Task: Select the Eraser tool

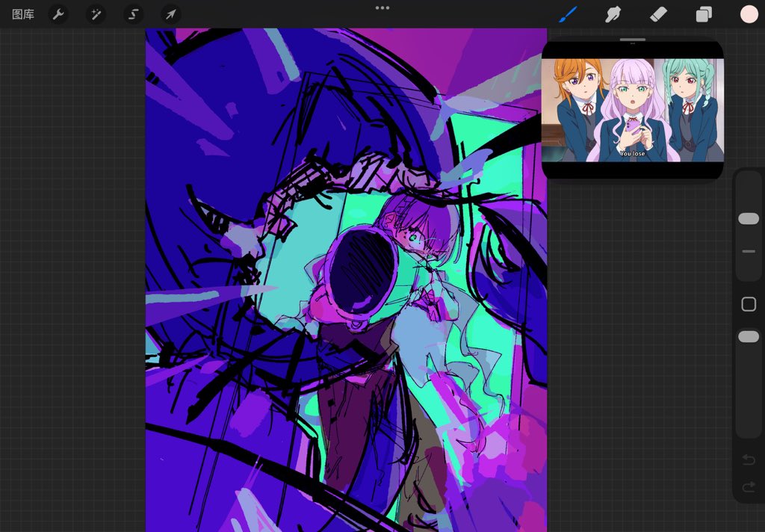Action: point(658,15)
